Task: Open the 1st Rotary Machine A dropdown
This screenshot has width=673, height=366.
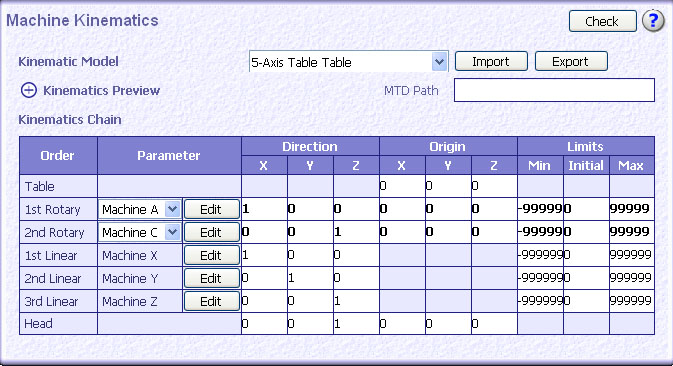Action: coord(172,209)
